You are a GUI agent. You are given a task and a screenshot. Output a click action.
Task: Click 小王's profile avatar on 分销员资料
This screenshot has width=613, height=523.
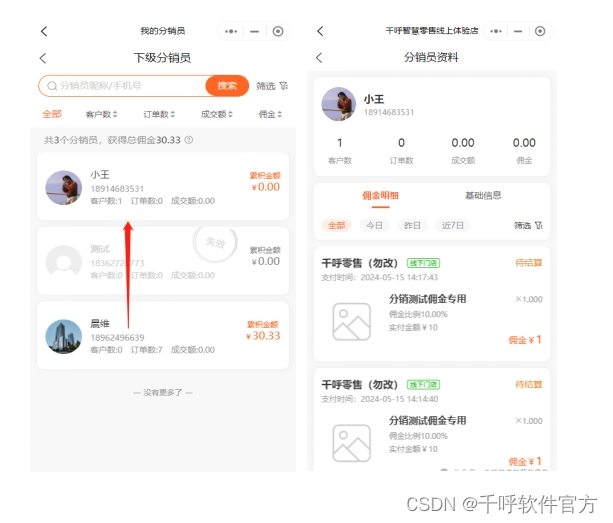[x=339, y=104]
